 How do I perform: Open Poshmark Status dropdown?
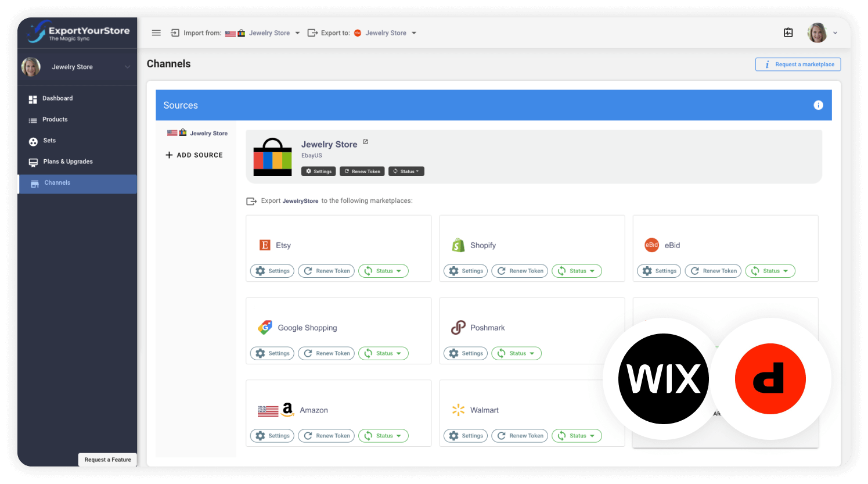tap(516, 353)
